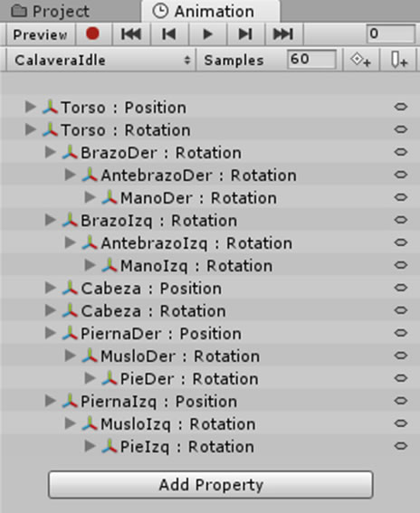The width and height of the screenshot is (420, 513).
Task: Expand the BrazoDer : Rotation property
Action: click(x=50, y=152)
